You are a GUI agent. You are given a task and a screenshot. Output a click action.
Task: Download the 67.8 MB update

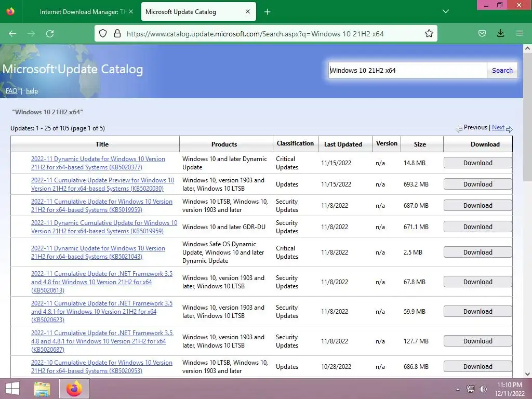478,282
